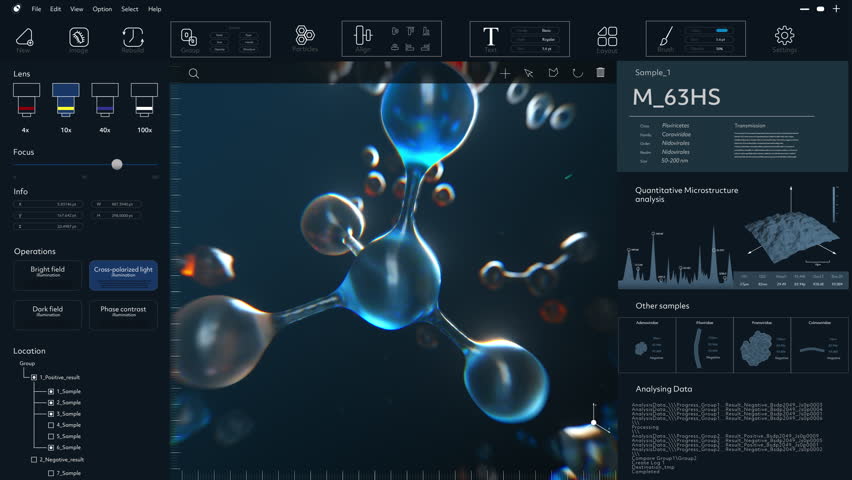Screen dimensions: 852x480
Task: Open the Select menu
Action: pyautogui.click(x=129, y=9)
